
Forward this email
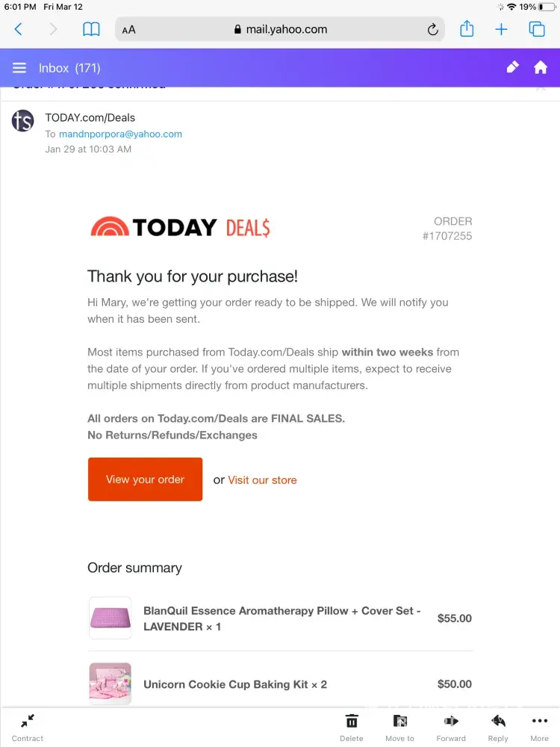tap(451, 727)
